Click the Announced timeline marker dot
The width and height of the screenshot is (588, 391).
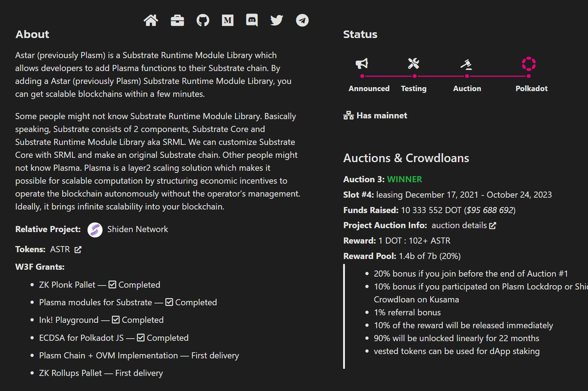point(362,76)
